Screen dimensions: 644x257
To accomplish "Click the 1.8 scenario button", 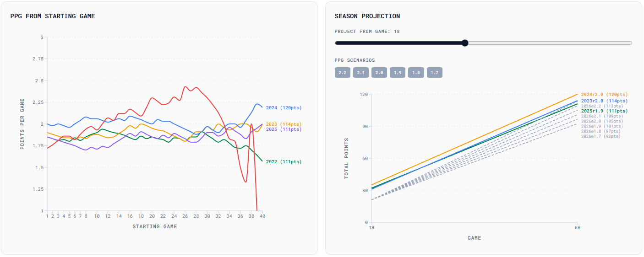I will (x=416, y=73).
